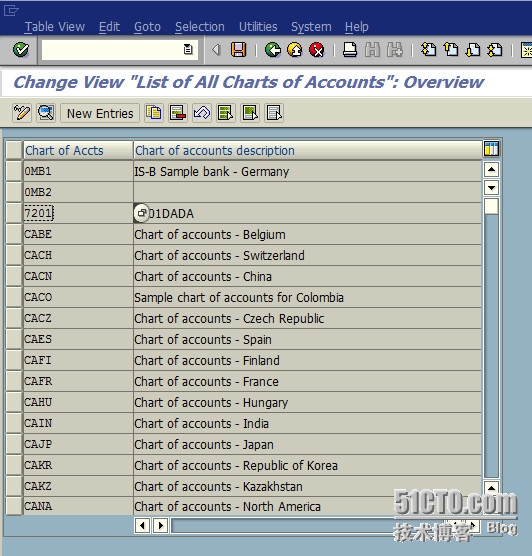Click the Deselect All icon

[274, 113]
